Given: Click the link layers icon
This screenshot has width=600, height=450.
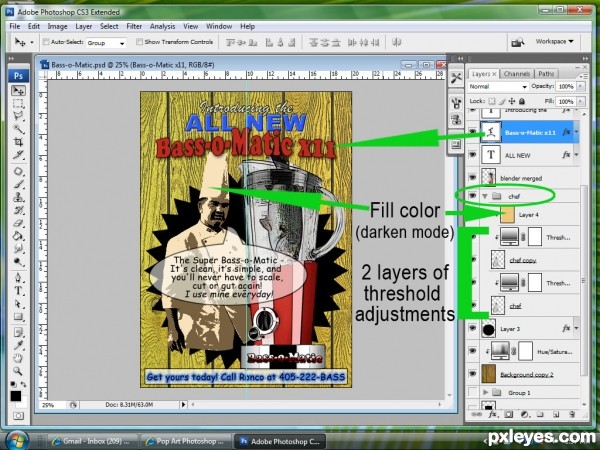Looking at the screenshot, I should tap(476, 414).
